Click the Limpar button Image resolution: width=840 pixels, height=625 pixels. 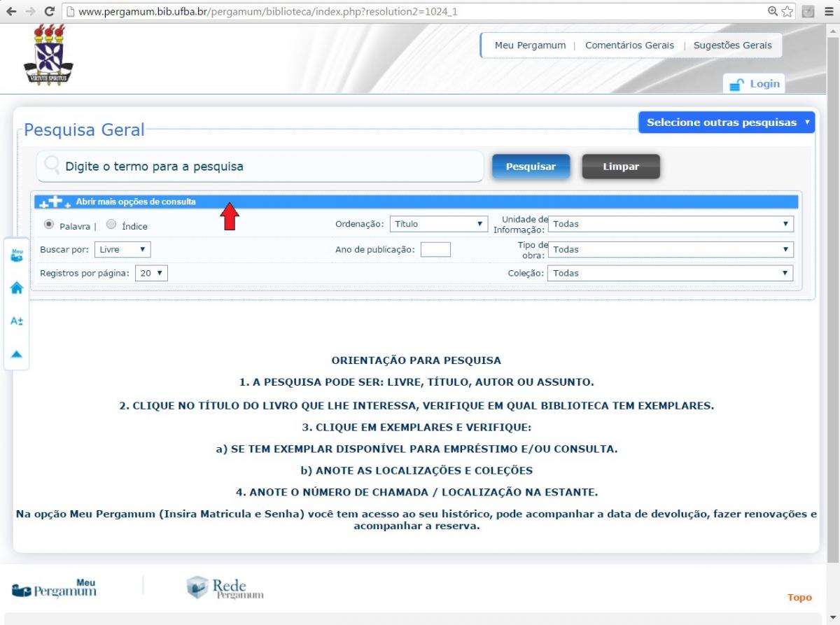[x=620, y=167]
